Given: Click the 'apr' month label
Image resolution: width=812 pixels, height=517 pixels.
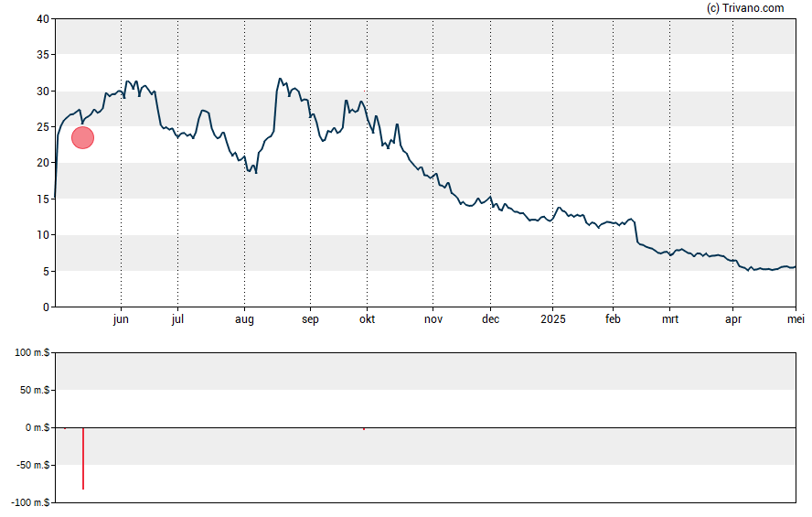Looking at the screenshot, I should pyautogui.click(x=733, y=319).
